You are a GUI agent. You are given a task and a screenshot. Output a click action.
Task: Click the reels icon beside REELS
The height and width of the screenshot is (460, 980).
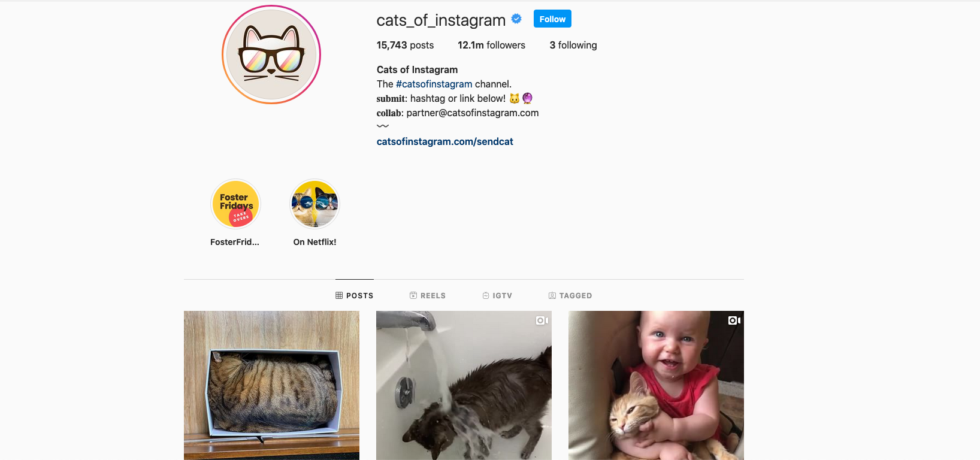tap(413, 295)
